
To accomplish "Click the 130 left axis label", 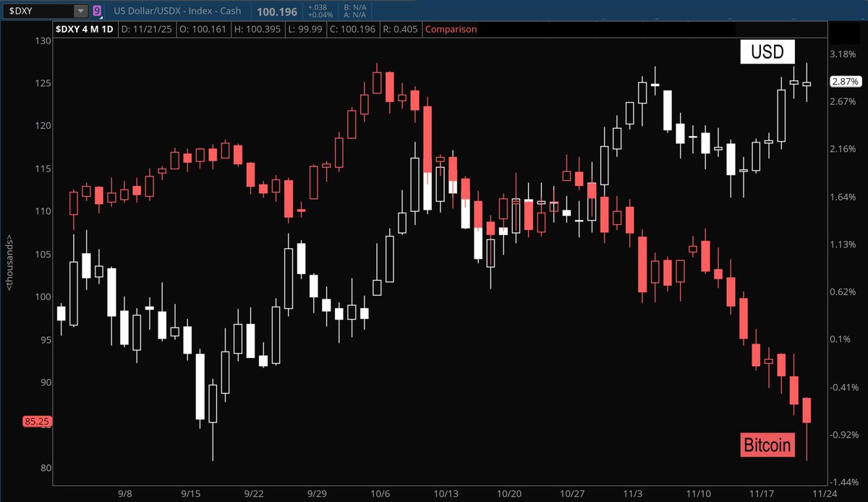I will pyautogui.click(x=43, y=41).
